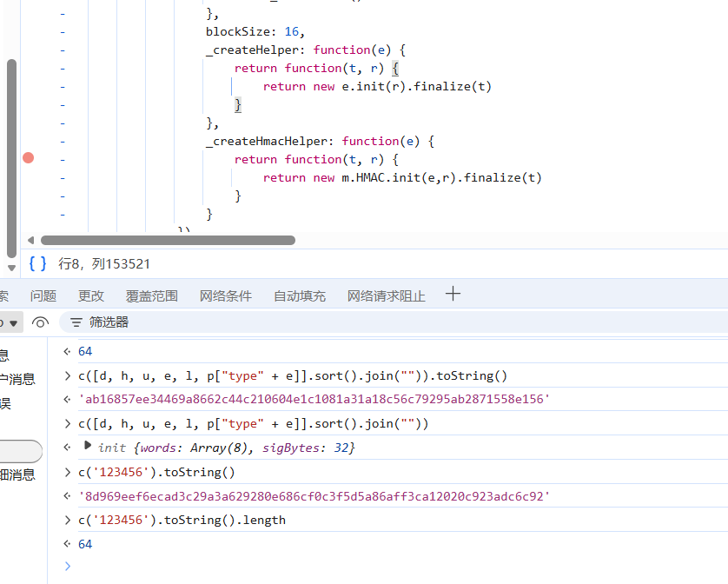Click the pretty print curly braces icon
728x584 pixels.
click(37, 263)
